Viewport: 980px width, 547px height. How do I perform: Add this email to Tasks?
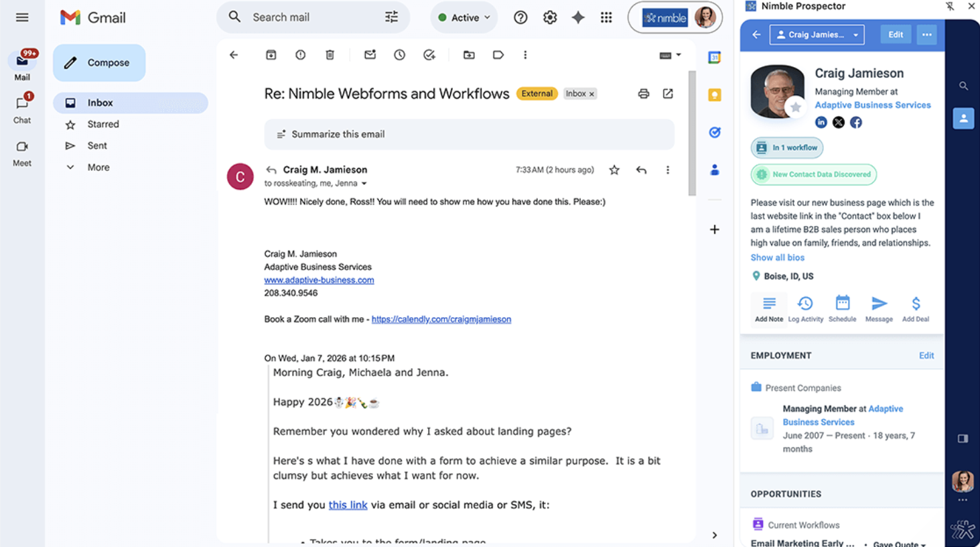coord(429,55)
